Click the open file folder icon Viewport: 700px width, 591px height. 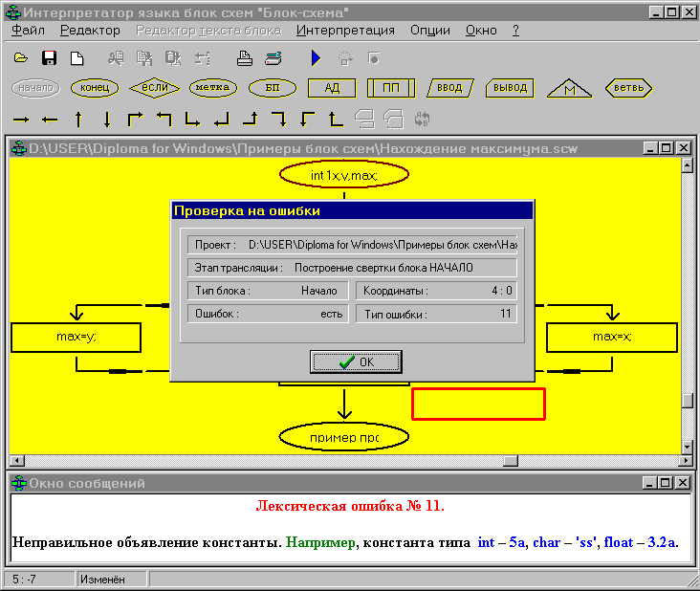pyautogui.click(x=21, y=59)
